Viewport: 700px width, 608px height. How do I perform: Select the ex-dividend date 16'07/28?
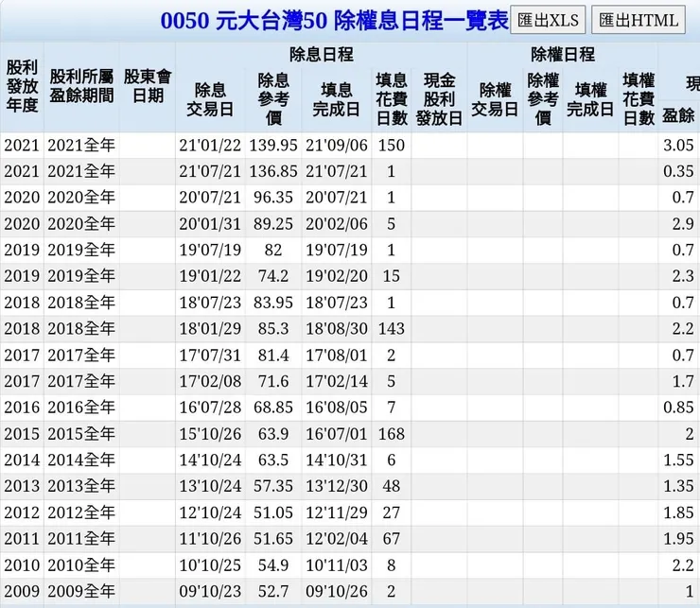[x=210, y=408]
